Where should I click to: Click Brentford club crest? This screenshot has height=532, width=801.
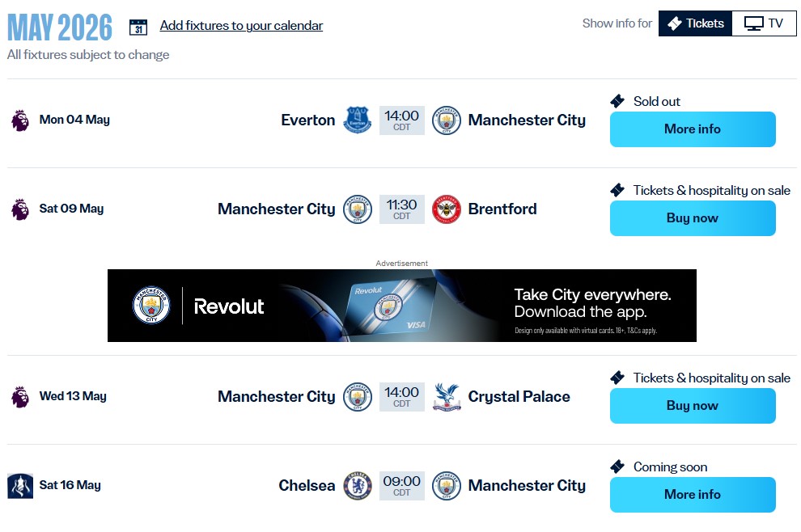[x=447, y=209]
